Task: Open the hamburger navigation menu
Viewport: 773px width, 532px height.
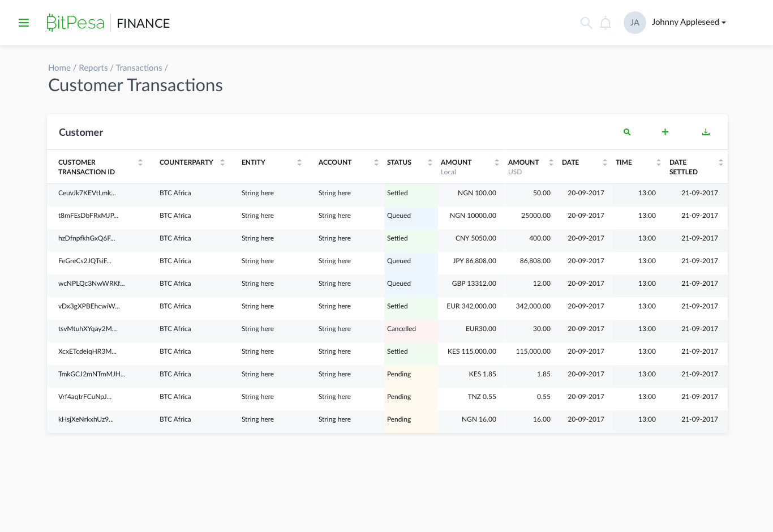Action: pos(24,23)
